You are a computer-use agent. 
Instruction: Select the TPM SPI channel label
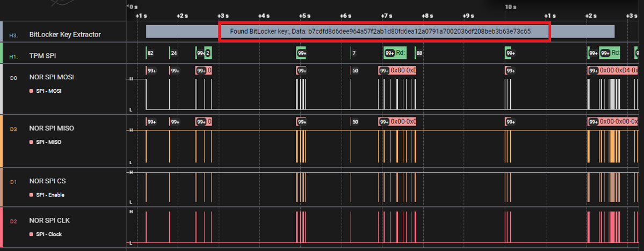[43, 55]
